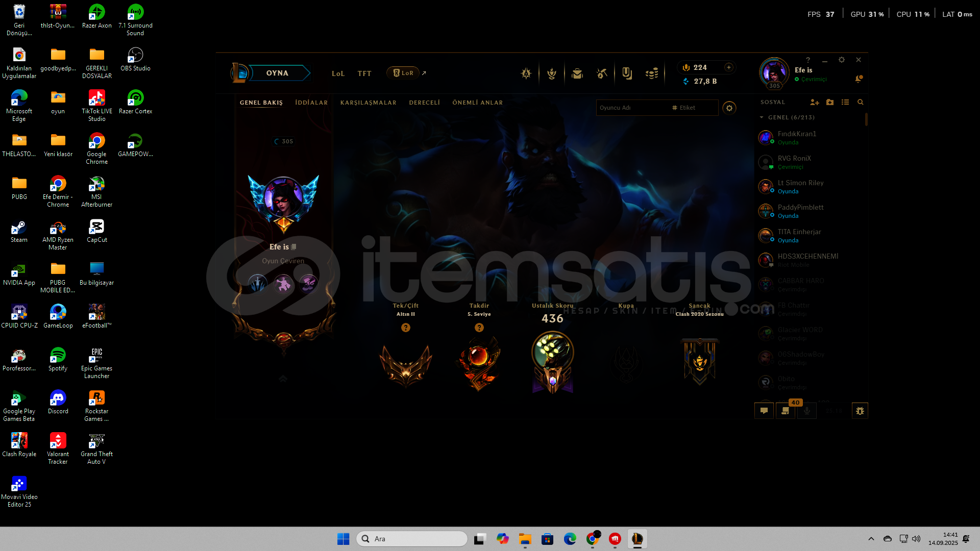The height and width of the screenshot is (551, 980).
Task: Click Takdir question mark icon
Action: [479, 328]
